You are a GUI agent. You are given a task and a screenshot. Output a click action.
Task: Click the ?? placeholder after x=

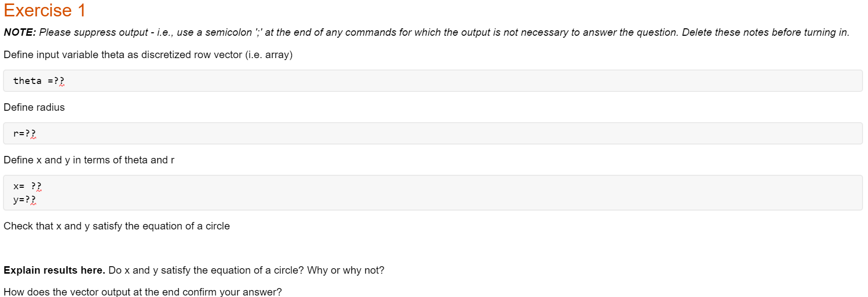pos(36,186)
